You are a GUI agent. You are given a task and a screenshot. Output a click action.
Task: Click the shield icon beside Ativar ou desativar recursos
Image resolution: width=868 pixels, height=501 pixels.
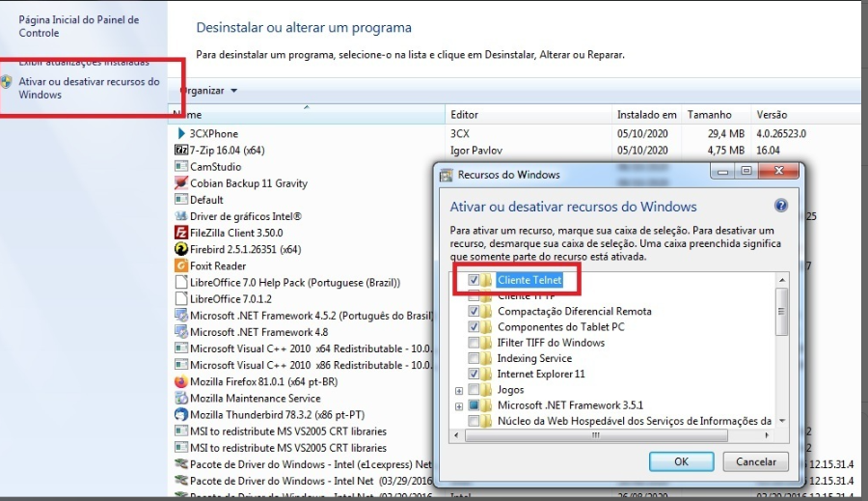pos(7,83)
